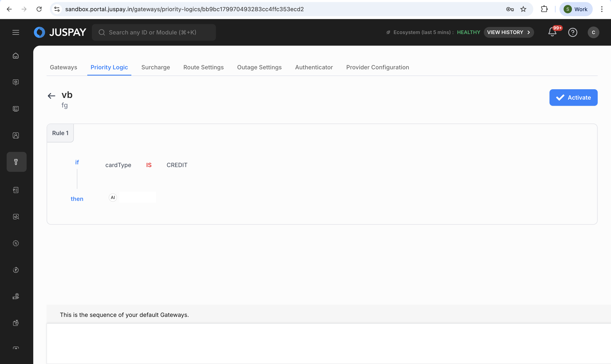Screen dimensions: 611x364
Task: Open Chrome three-dot menu
Action: (x=602, y=9)
